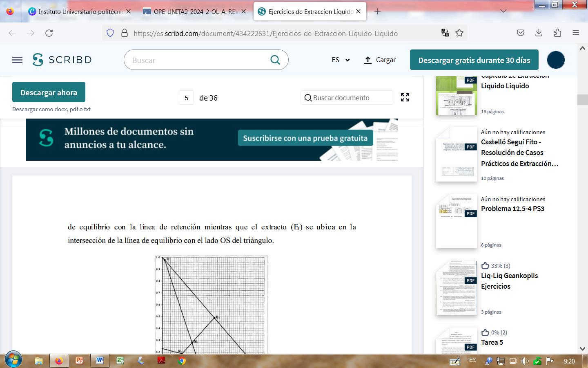This screenshot has width=588, height=368.
Task: Open Castelló Seguí Fito related document
Action: [519, 153]
